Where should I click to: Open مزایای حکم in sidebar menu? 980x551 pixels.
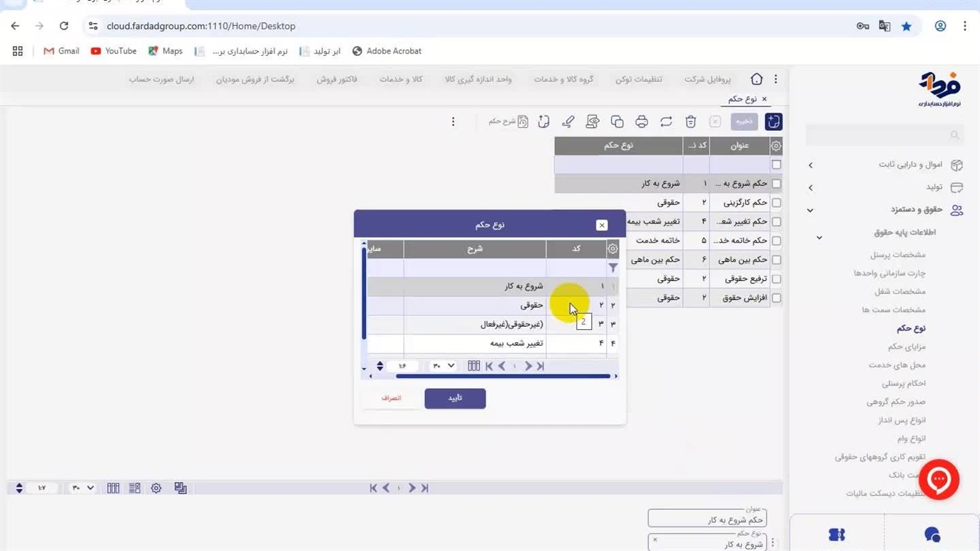906,347
